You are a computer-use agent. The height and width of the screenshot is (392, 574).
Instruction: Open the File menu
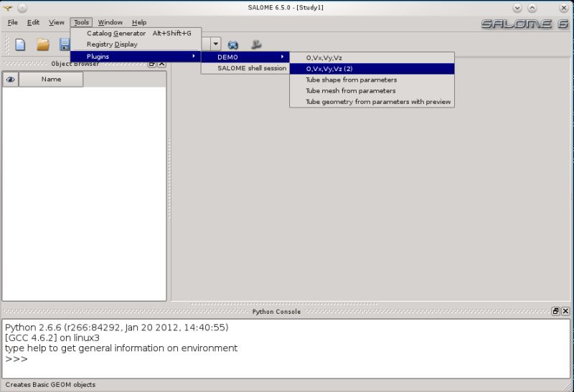[12, 22]
